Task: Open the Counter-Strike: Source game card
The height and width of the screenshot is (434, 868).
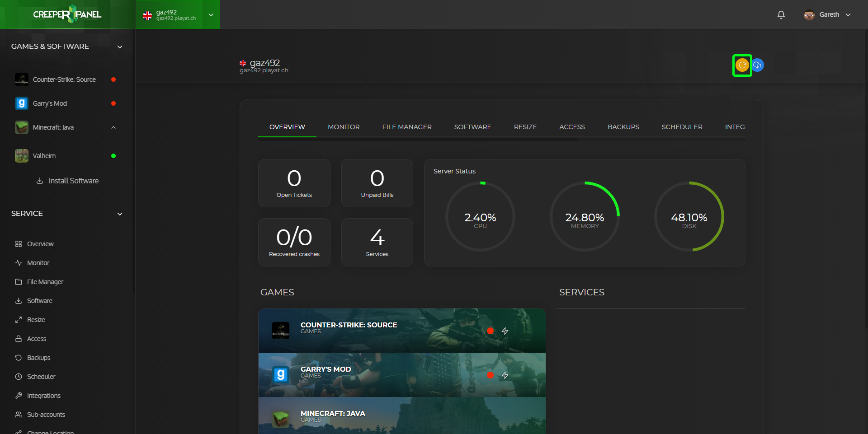Action: click(402, 331)
